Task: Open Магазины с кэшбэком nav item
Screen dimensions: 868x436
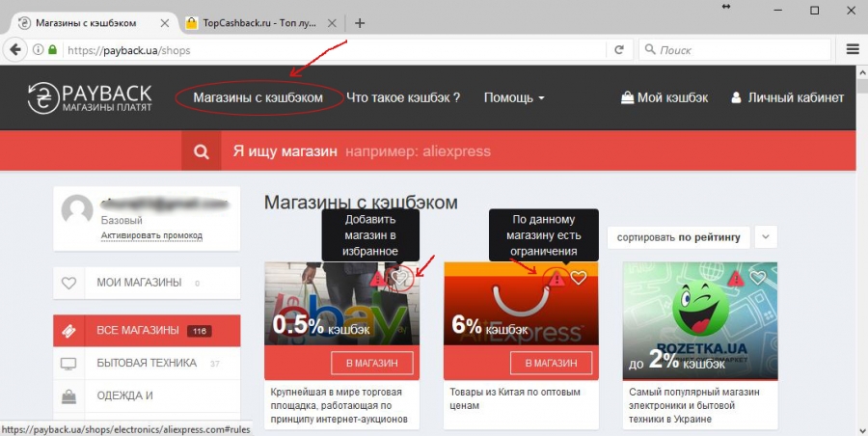Action: [258, 98]
